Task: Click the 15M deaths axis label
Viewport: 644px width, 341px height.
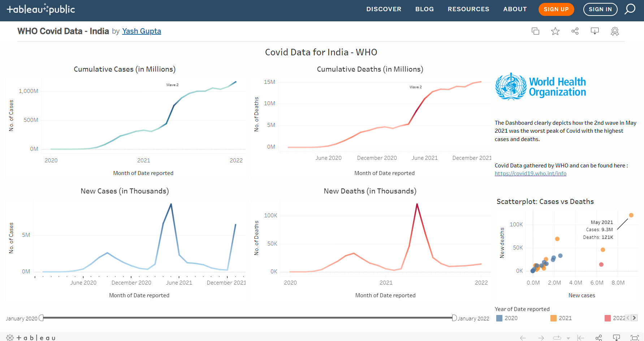Action: 269,82
